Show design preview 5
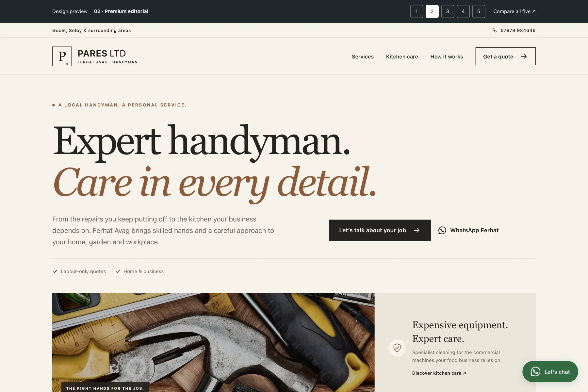The height and width of the screenshot is (392, 588). pyautogui.click(x=479, y=11)
